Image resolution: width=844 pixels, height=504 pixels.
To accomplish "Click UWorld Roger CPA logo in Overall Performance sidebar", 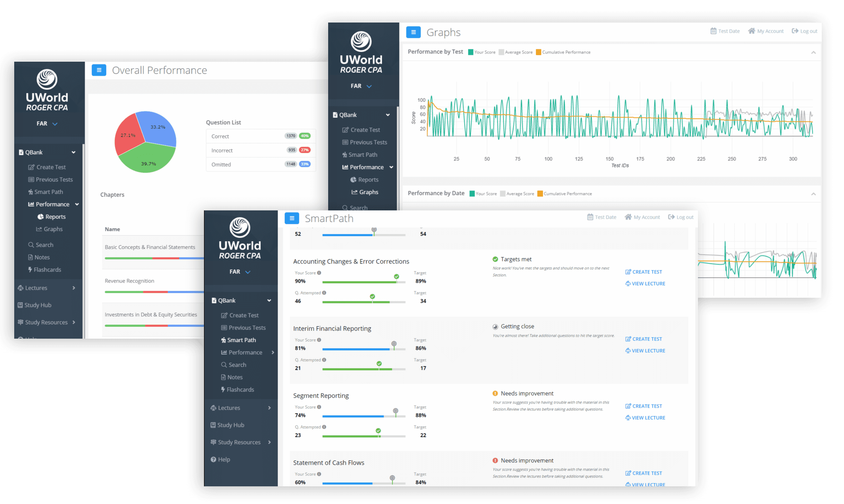I will coord(47,90).
